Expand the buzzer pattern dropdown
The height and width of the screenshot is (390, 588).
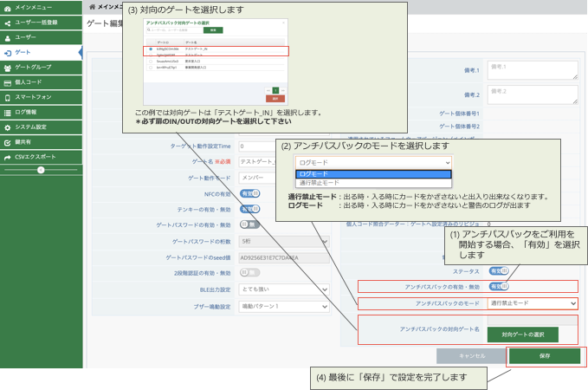click(284, 307)
